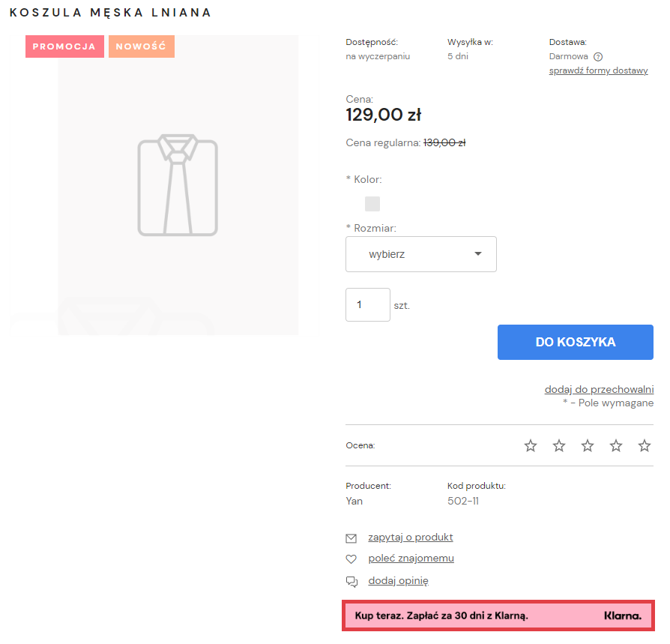This screenshot has height=644, width=670.
Task: Click the fourth rating star
Action: 616,446
